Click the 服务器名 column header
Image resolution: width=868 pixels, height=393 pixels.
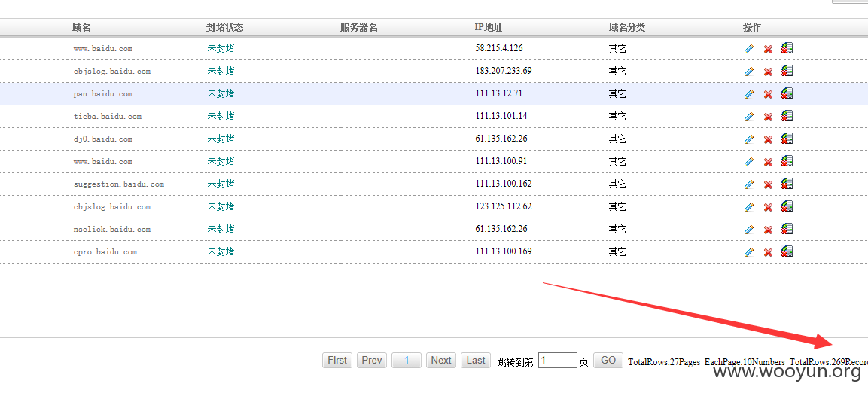pos(358,28)
